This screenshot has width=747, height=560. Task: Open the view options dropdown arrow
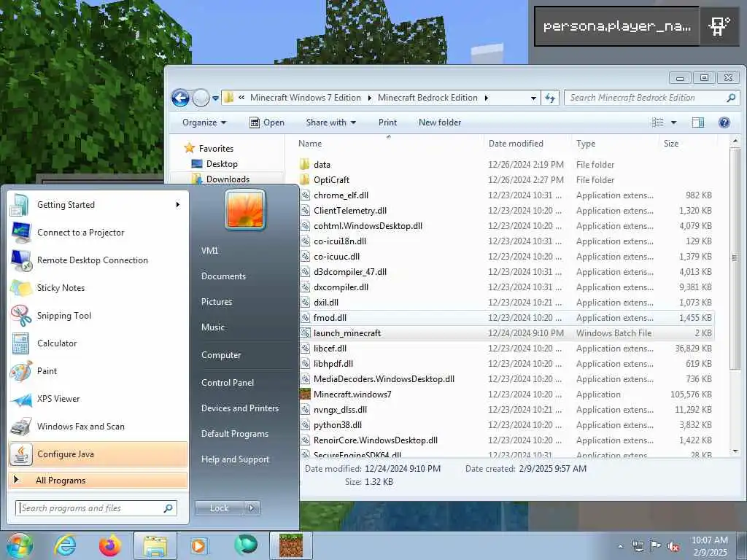pos(673,122)
